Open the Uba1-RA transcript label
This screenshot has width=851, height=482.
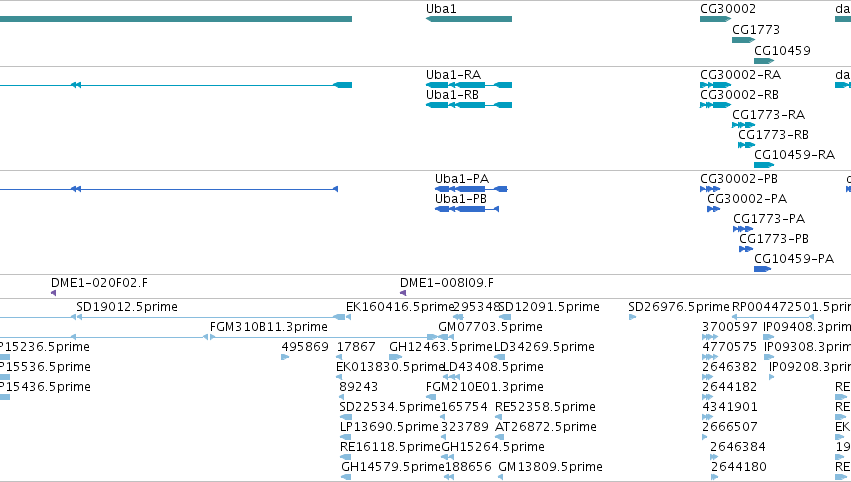tap(454, 75)
